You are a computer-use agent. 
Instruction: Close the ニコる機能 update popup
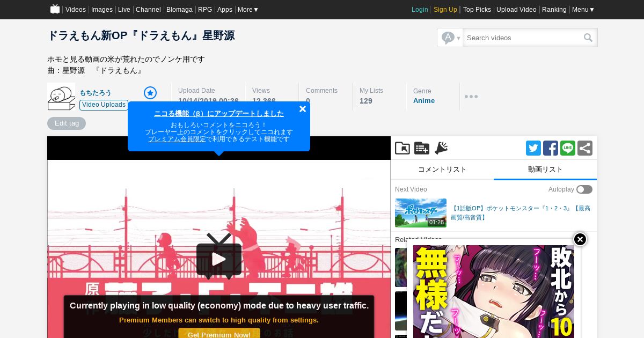[303, 109]
